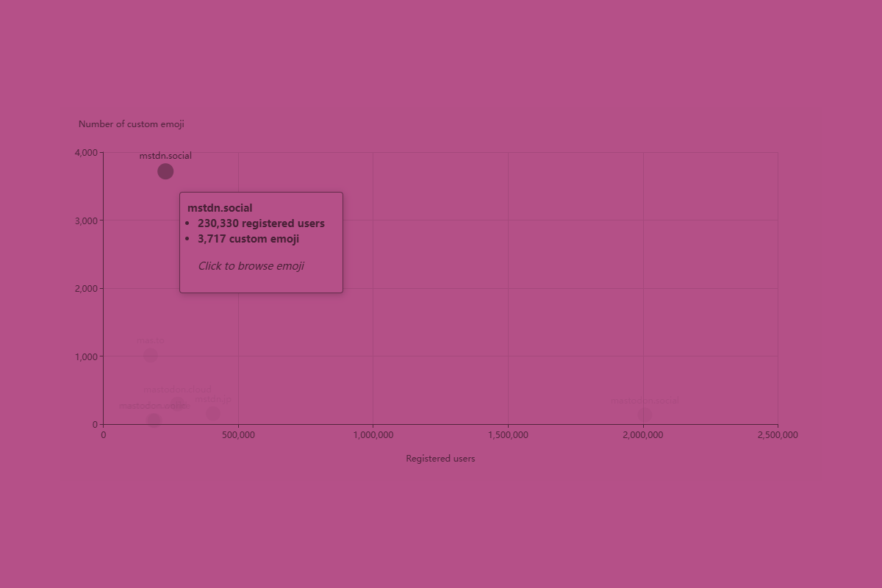Click the '3,000' y-axis label
The image size is (882, 588).
pos(86,220)
